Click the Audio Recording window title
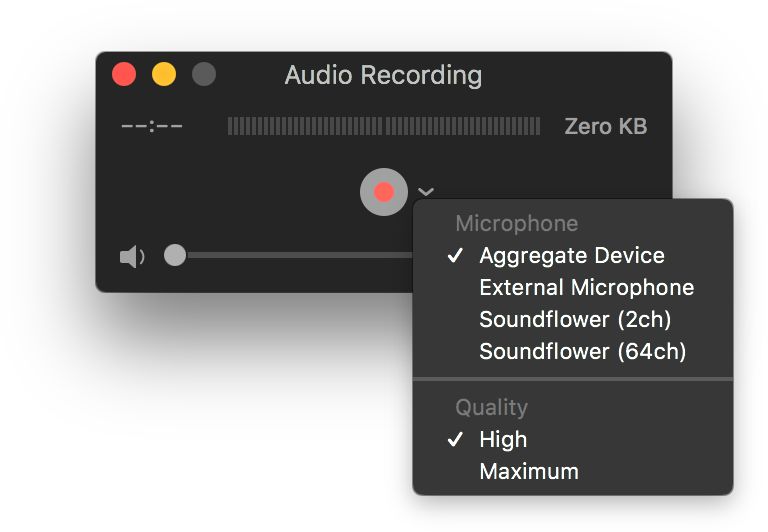 coord(384,75)
